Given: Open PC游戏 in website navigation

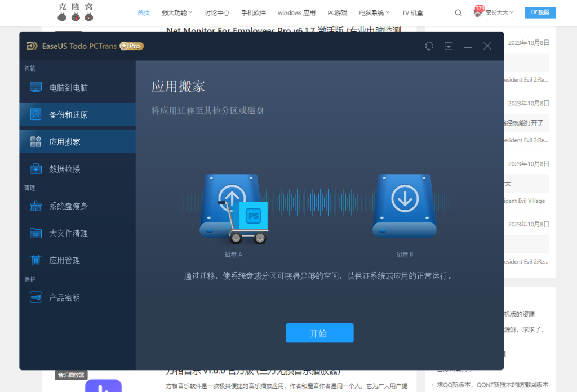Looking at the screenshot, I should click(338, 13).
